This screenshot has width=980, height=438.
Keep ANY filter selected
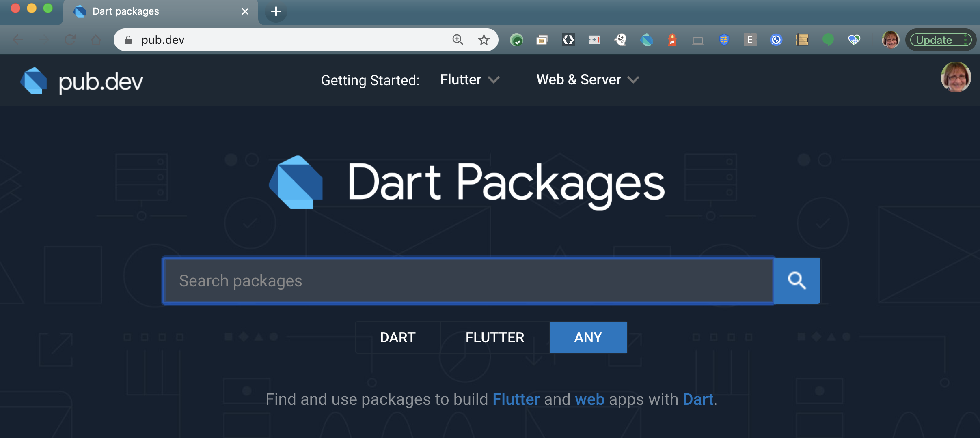[x=587, y=337]
